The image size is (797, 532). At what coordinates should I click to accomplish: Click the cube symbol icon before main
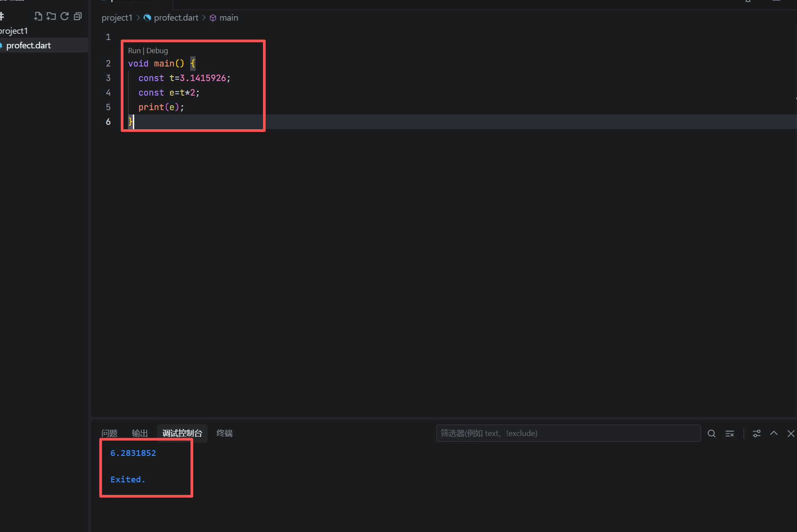213,18
